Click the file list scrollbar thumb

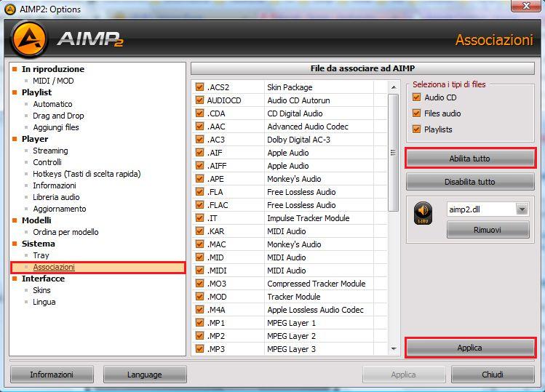[x=393, y=153]
